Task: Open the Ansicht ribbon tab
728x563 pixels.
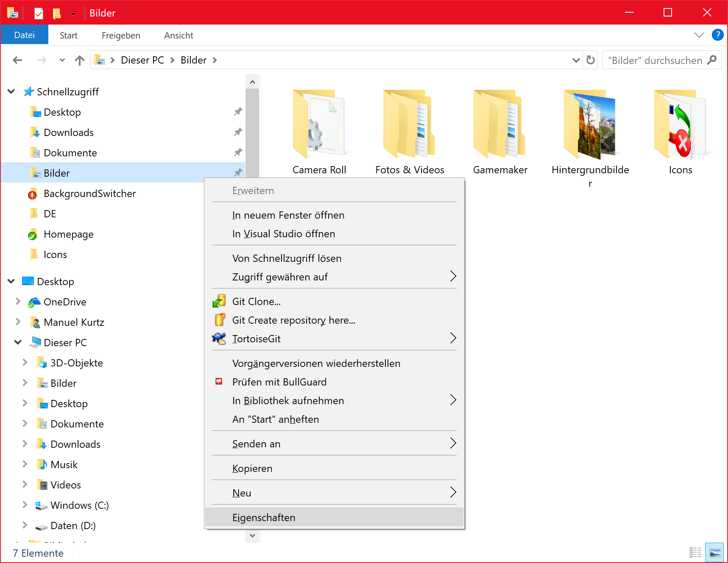Action: (179, 36)
